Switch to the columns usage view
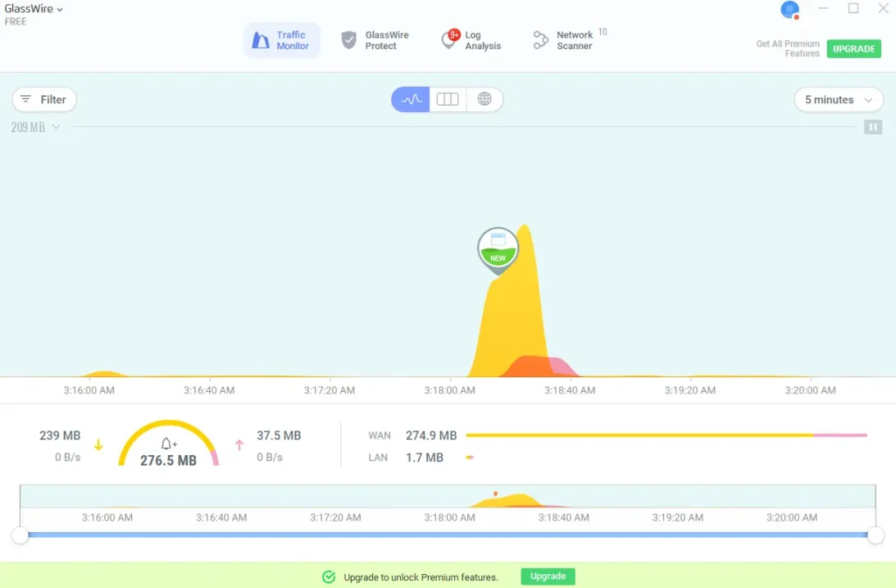Screen dimensions: 896x588 (447, 100)
